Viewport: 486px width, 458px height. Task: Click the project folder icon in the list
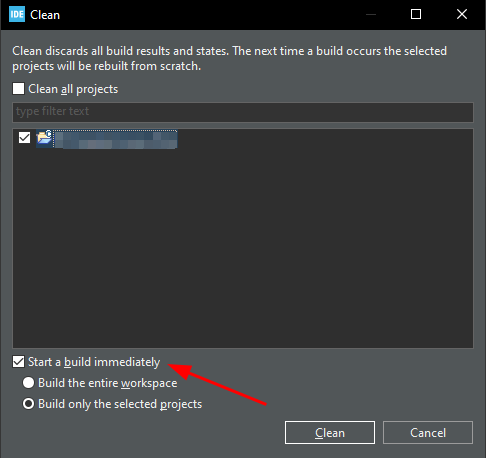pyautogui.click(x=44, y=137)
